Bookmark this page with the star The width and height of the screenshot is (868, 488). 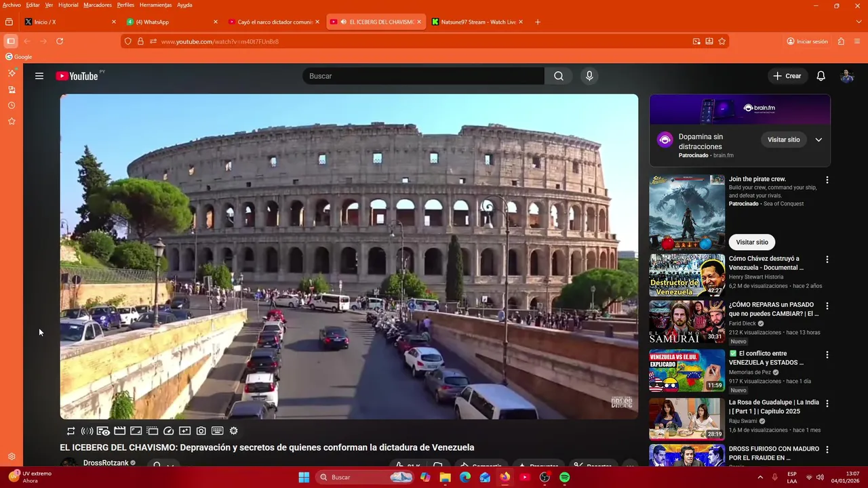click(722, 41)
